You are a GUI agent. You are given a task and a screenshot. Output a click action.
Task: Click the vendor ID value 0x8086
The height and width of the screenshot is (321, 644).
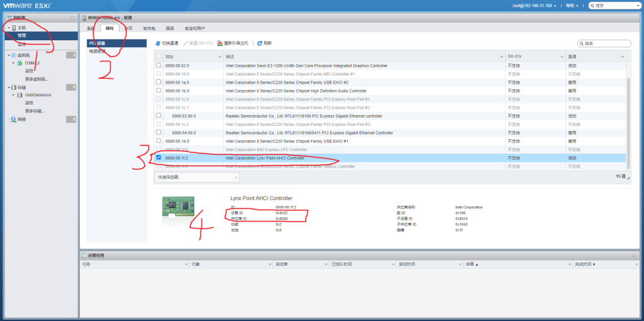(x=281, y=218)
